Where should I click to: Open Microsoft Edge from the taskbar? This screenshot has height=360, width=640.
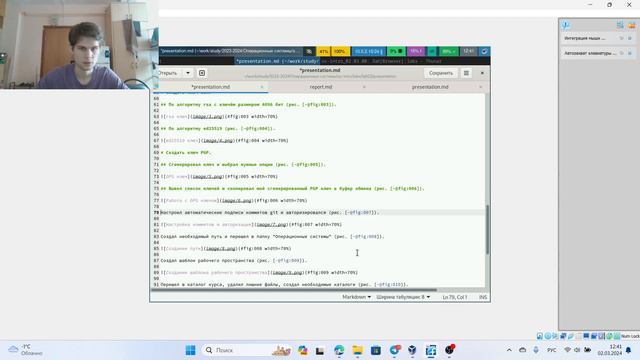coord(339,350)
